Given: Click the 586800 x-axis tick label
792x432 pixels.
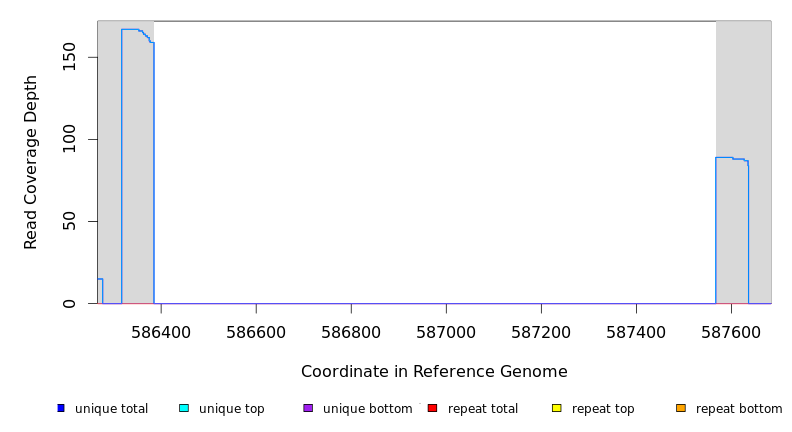Looking at the screenshot, I should pyautogui.click(x=351, y=331).
